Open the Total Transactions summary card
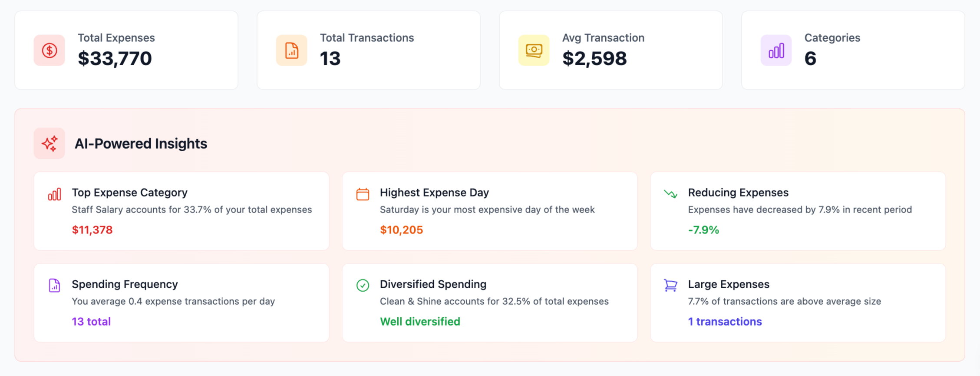Viewport: 980px width, 376px height. point(368,50)
